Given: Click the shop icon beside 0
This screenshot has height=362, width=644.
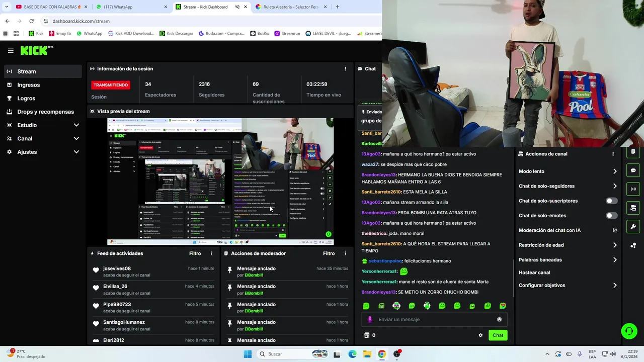Looking at the screenshot, I should (x=367, y=335).
